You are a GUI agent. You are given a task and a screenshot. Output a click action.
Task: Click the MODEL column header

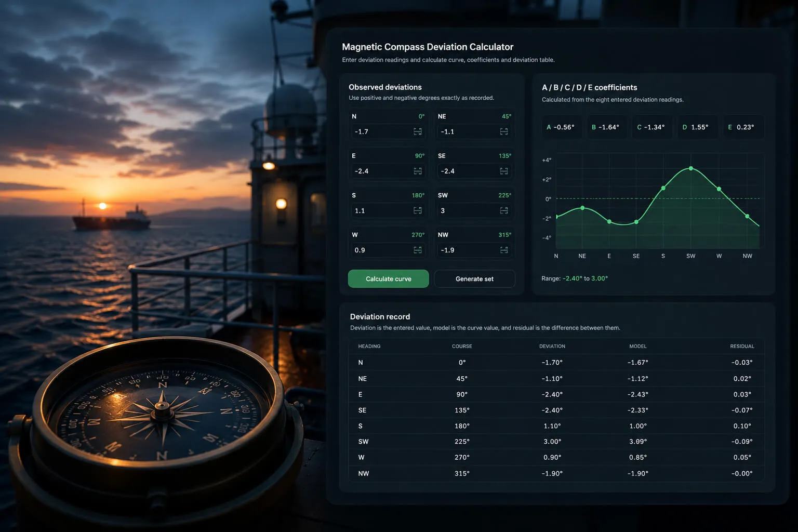(638, 346)
